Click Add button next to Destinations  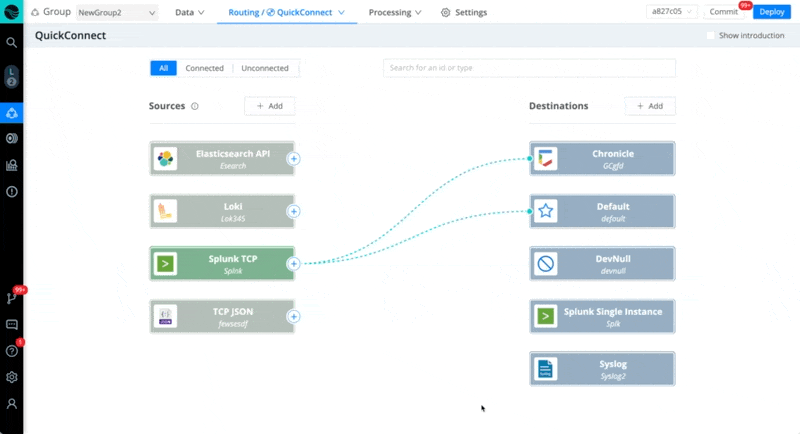(x=650, y=106)
